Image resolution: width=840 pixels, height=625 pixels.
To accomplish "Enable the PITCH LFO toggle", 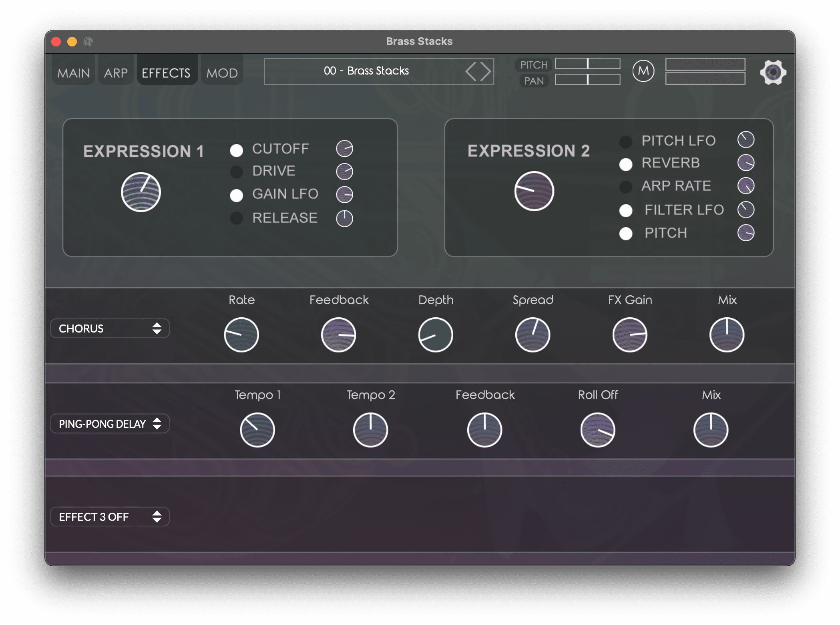I will click(626, 141).
